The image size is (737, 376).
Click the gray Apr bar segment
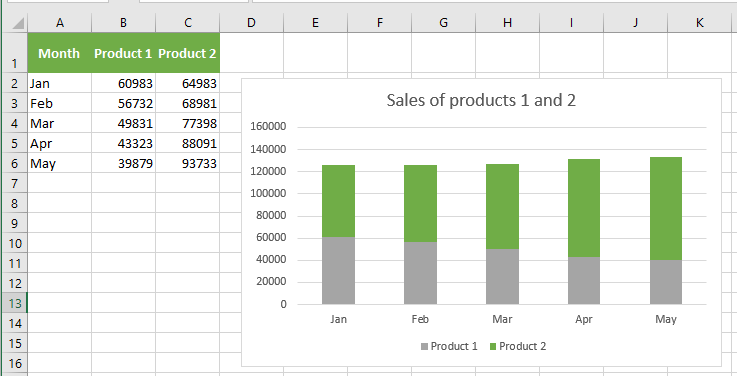(x=584, y=281)
